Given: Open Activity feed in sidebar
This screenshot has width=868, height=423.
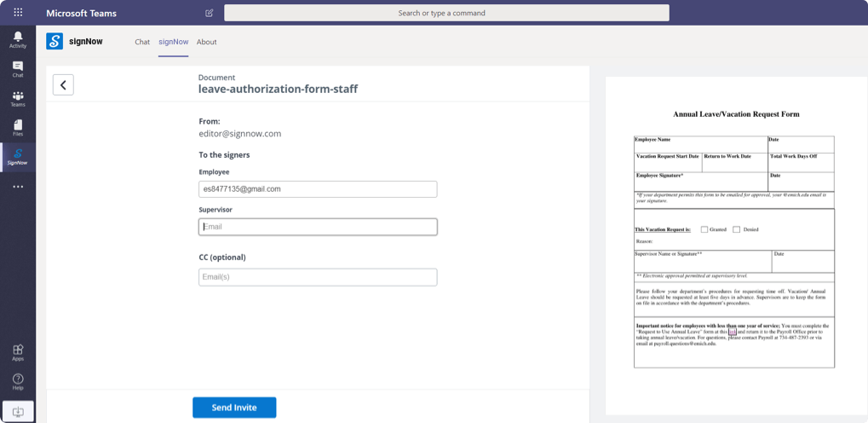Looking at the screenshot, I should 18,40.
